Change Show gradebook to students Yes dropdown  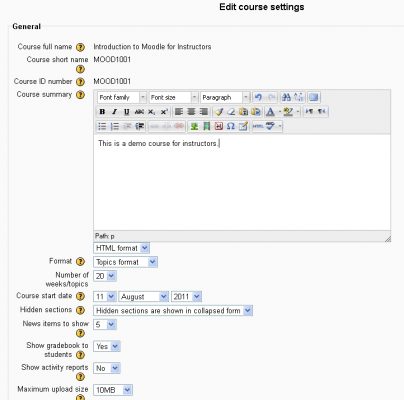[x=107, y=347]
